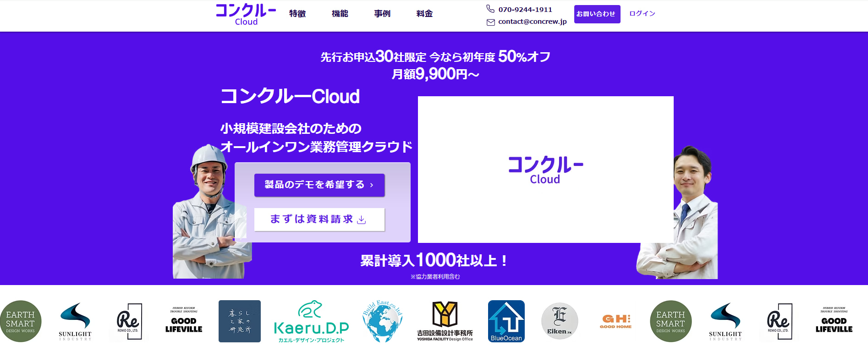This screenshot has height=357, width=868.
Task: Click the BlueOcean house logo
Action: 506,321
